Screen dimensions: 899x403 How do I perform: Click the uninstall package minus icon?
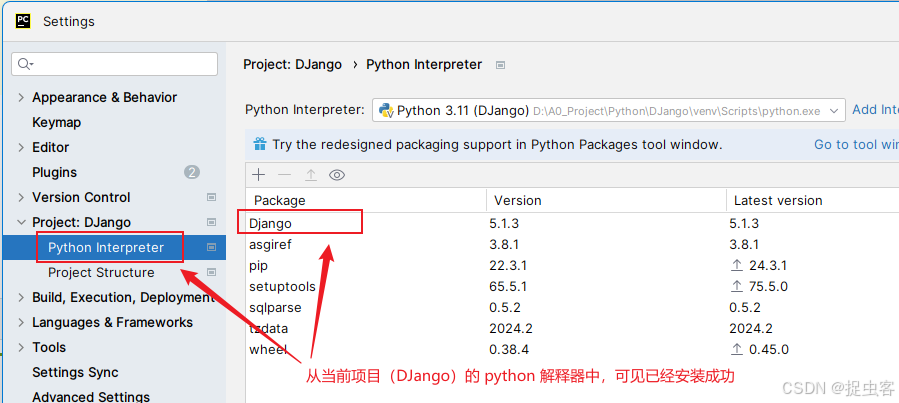click(x=284, y=175)
